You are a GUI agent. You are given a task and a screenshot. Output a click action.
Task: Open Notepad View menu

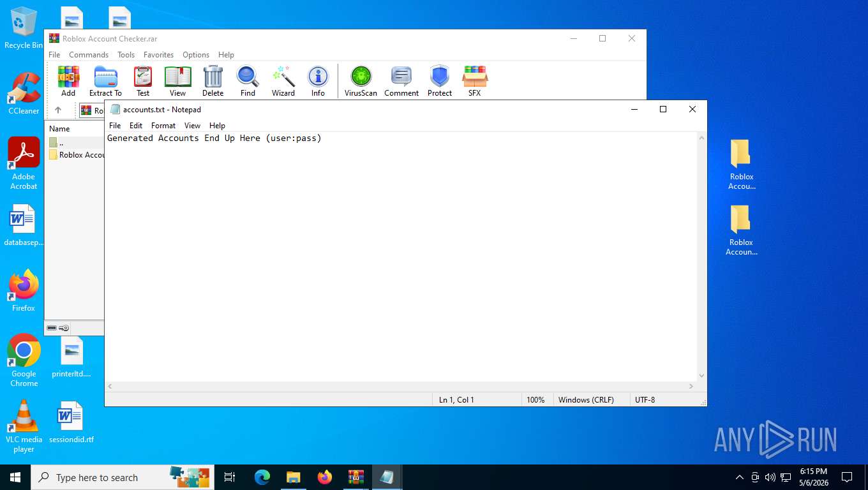[x=192, y=126]
